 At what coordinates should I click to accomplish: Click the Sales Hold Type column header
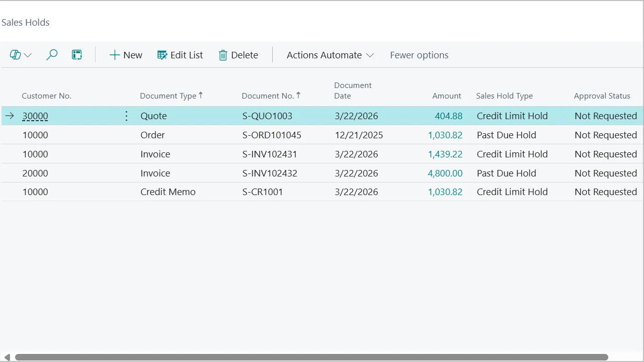click(504, 96)
